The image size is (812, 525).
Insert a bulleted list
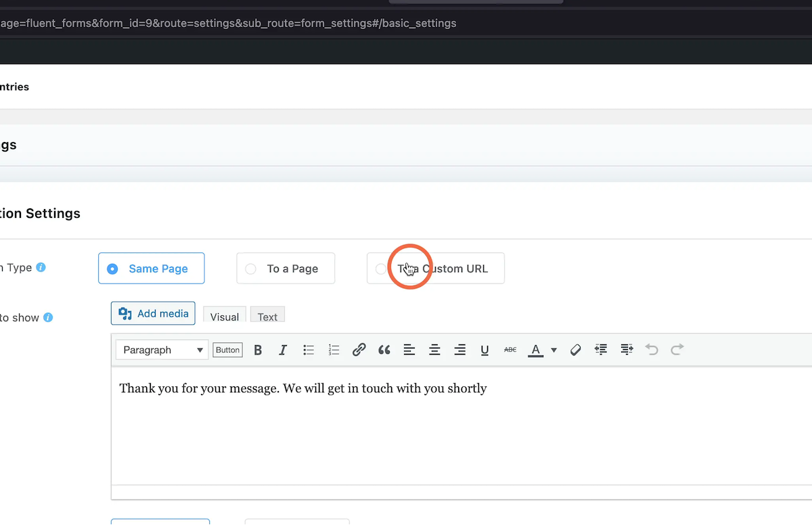pos(309,350)
